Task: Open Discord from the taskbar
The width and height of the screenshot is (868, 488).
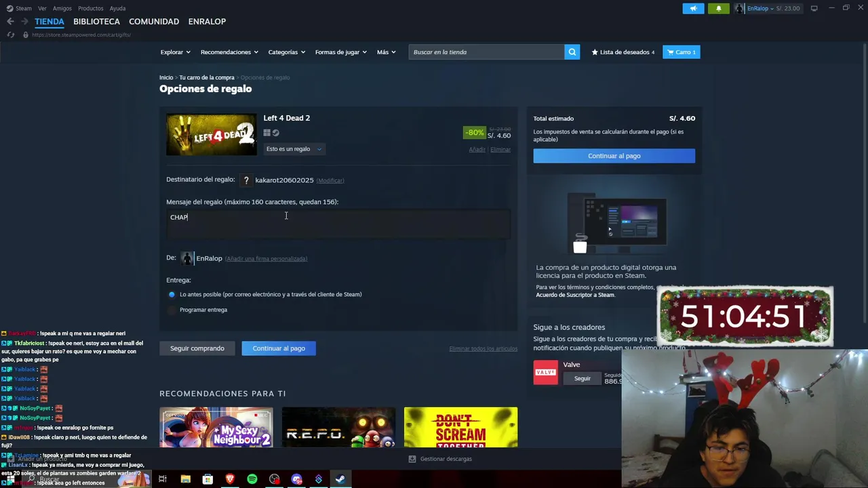Action: tap(296, 479)
